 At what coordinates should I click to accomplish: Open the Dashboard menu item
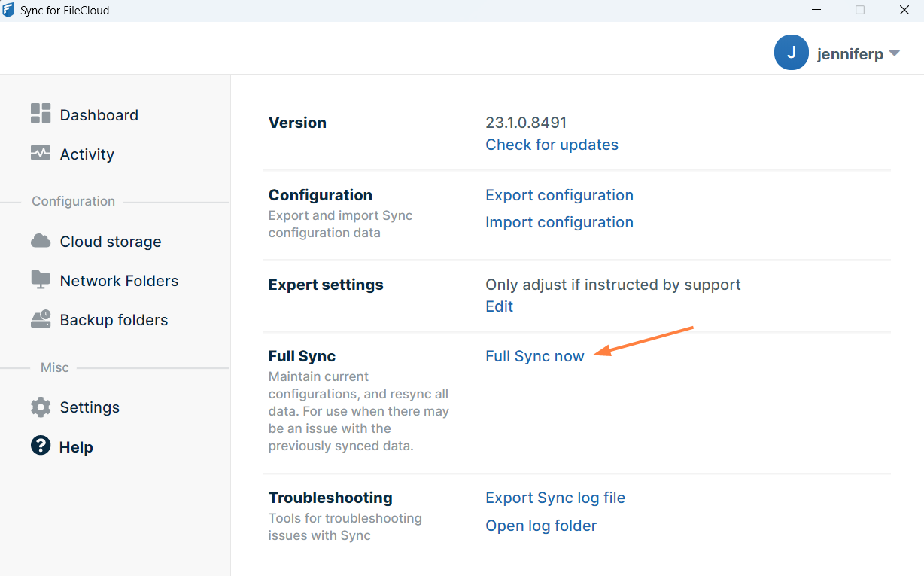(99, 115)
